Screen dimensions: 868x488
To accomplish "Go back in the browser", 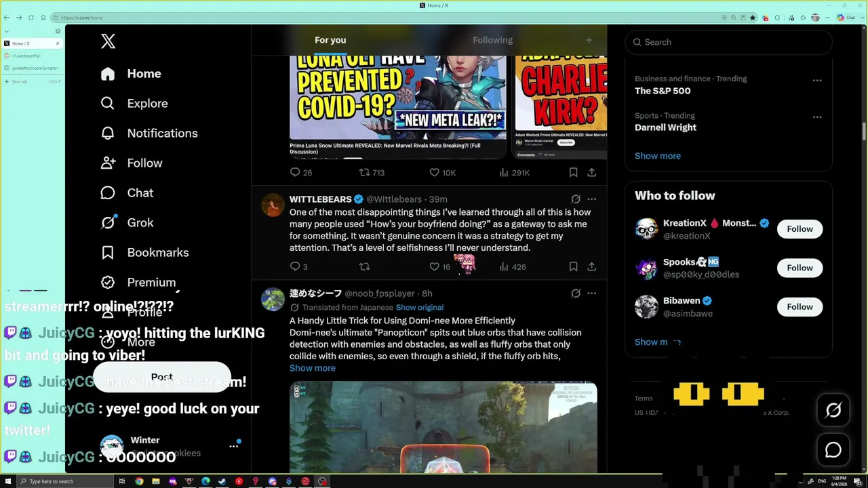I will (x=7, y=18).
